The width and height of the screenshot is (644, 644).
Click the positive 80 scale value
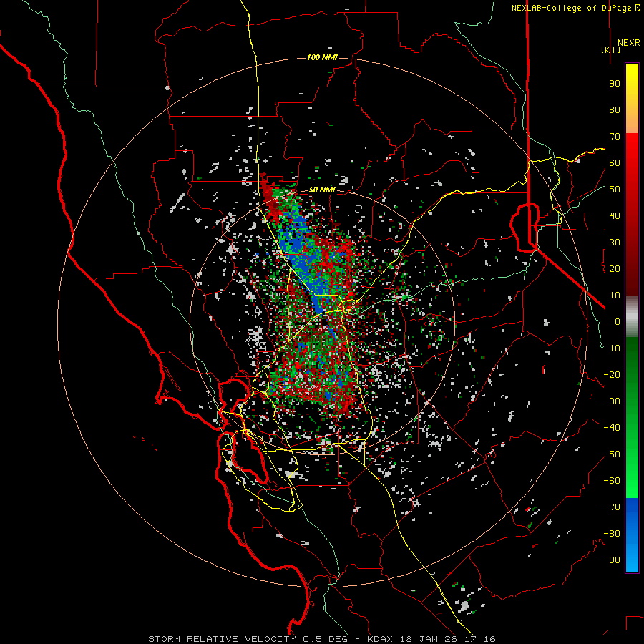pyautogui.click(x=615, y=109)
